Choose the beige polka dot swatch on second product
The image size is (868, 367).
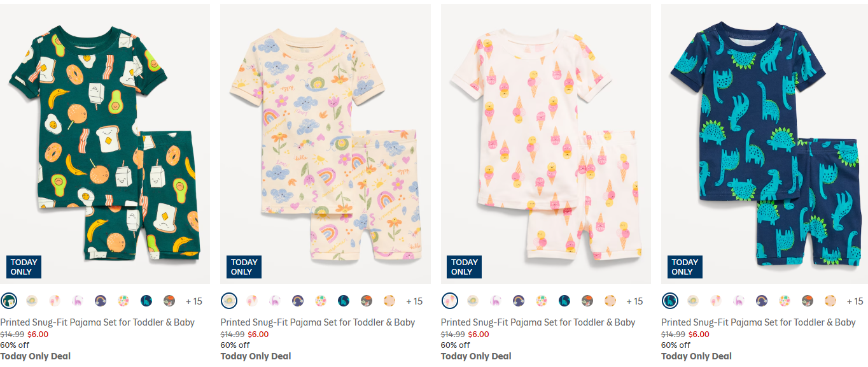pos(388,300)
